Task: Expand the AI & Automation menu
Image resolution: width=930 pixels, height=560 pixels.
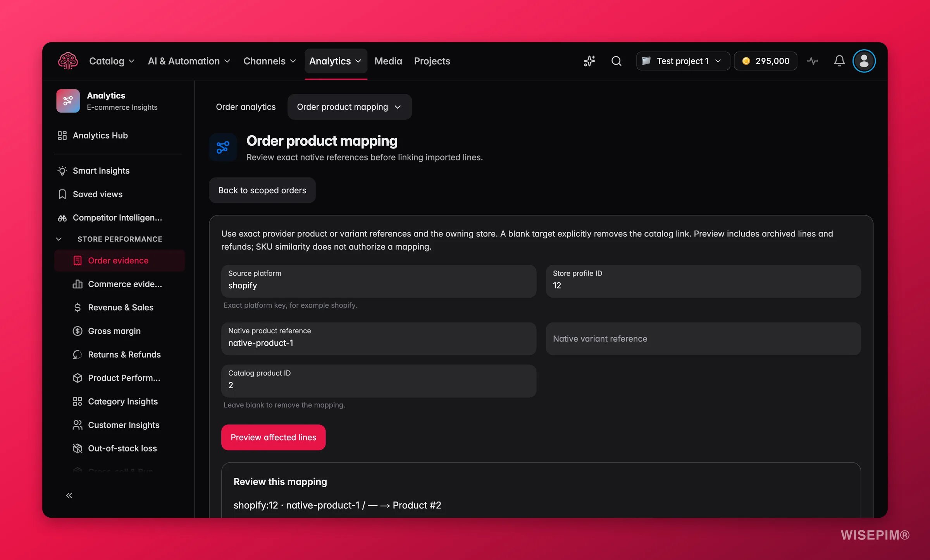Action: tap(189, 61)
